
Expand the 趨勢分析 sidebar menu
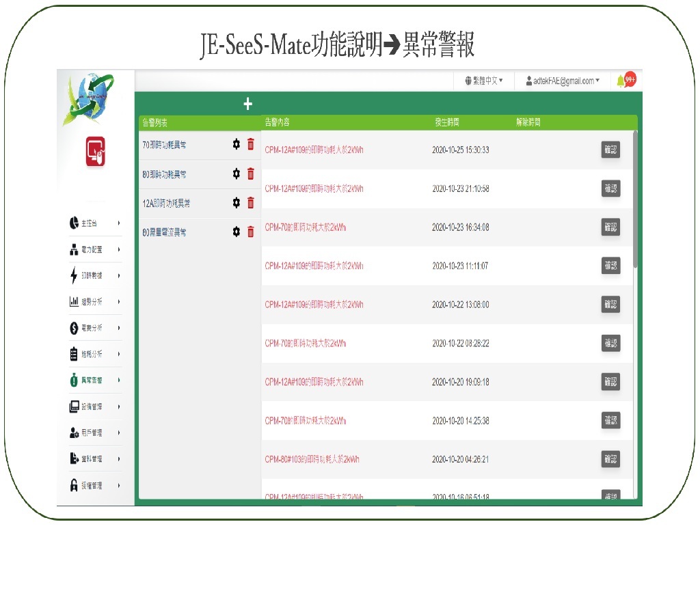click(x=96, y=301)
